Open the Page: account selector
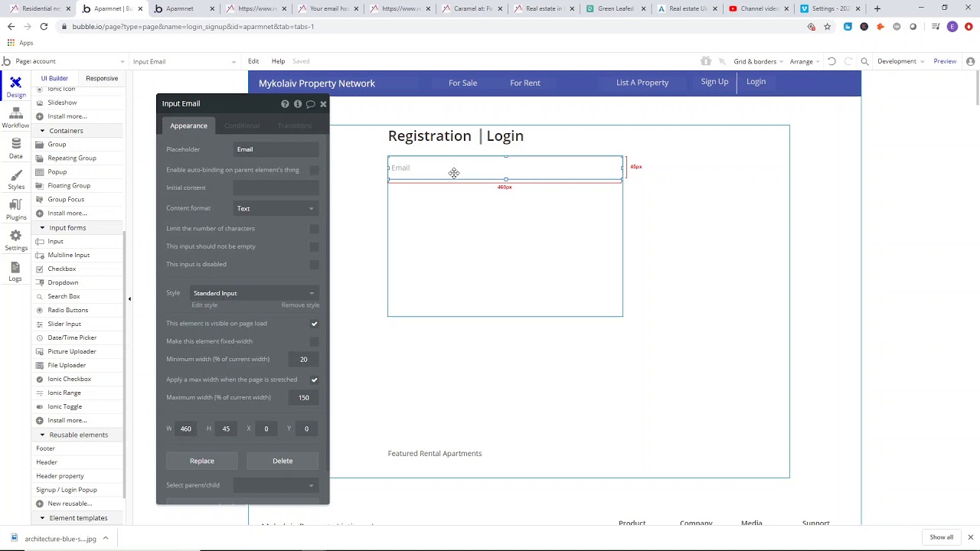The height and width of the screenshot is (551, 980). tap(70, 61)
